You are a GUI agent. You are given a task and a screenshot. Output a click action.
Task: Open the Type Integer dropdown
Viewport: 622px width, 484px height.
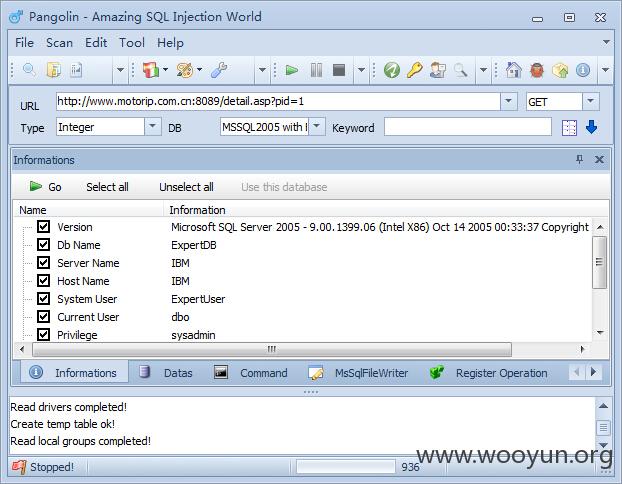(x=153, y=127)
